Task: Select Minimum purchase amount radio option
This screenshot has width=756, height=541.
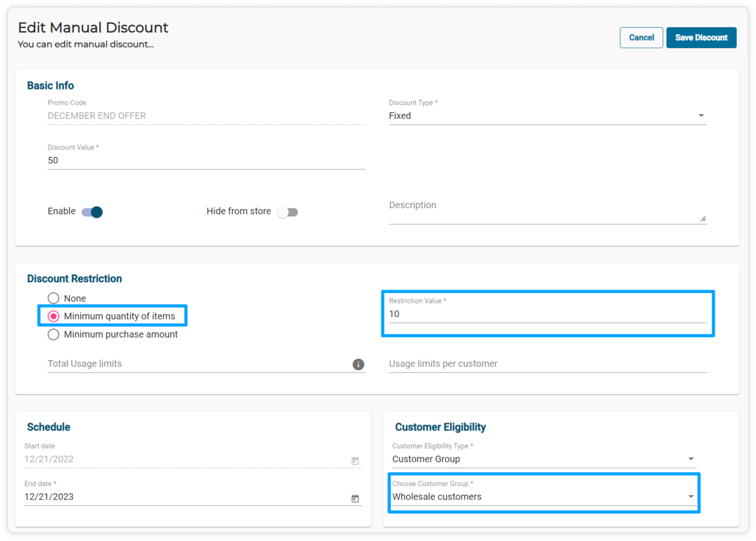Action: pyautogui.click(x=54, y=334)
